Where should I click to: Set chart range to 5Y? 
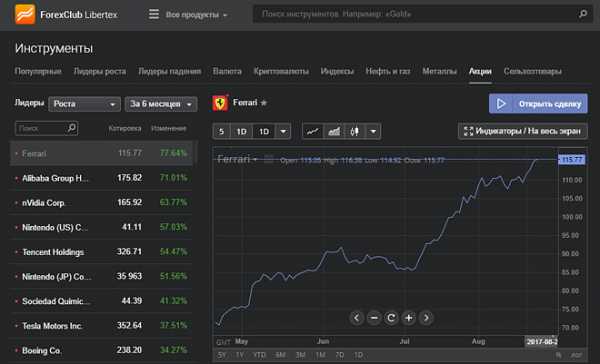pyautogui.click(x=222, y=355)
